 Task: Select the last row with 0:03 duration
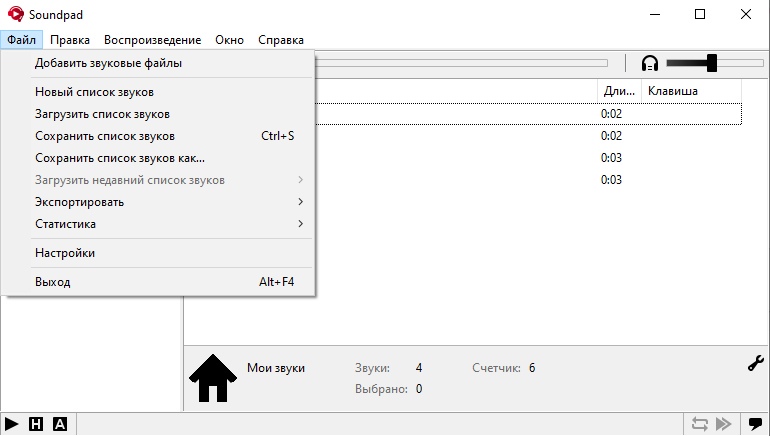528,180
